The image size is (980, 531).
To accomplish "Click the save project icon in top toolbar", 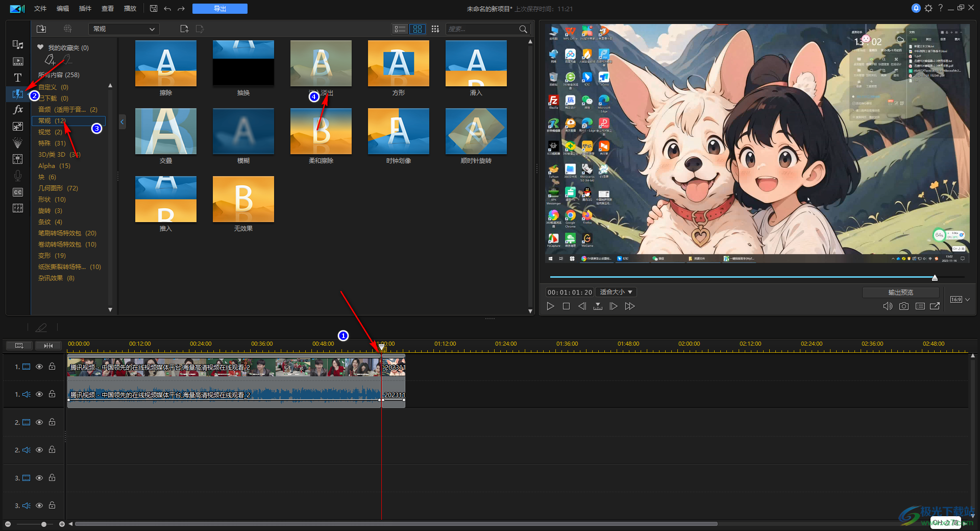I will (x=154, y=8).
